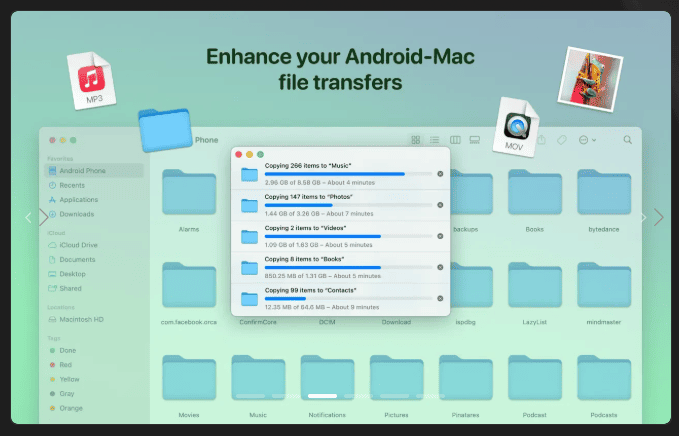This screenshot has height=436, width=679.
Task: Cancel the copy to "Contacts"
Action: 440,298
